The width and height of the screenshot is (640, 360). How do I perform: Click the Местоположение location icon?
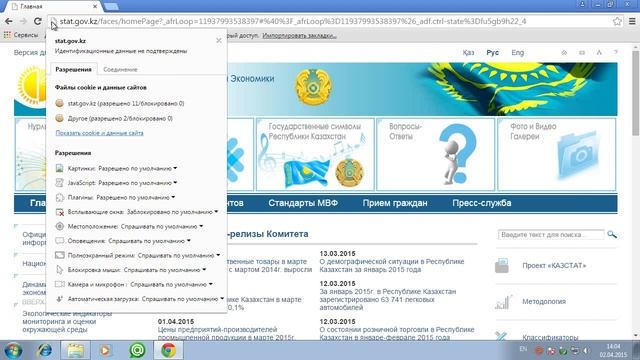[60, 226]
